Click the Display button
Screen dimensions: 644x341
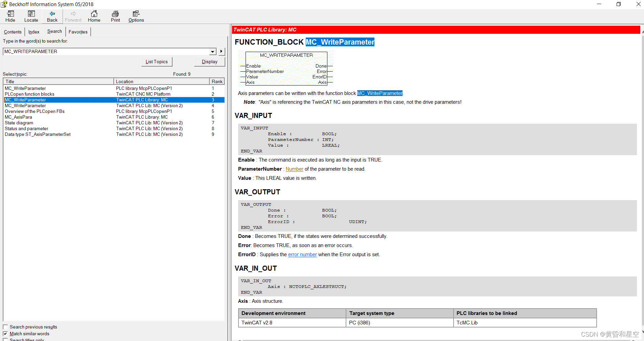(x=210, y=62)
